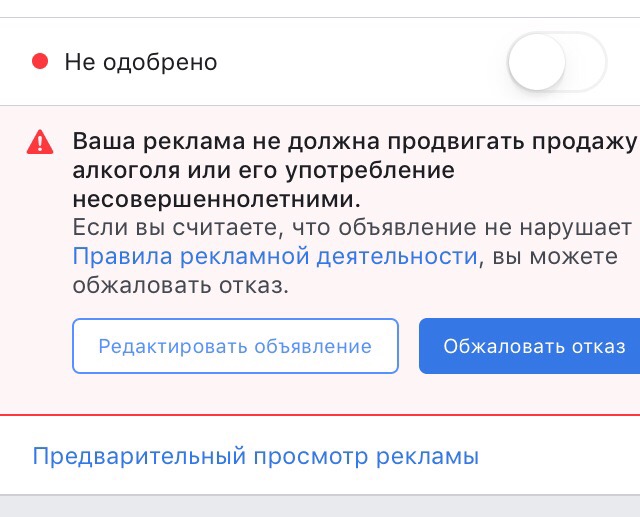Image resolution: width=640 pixels, height=517 pixels.
Task: Click the white knob of the ad switch
Action: coord(537,62)
